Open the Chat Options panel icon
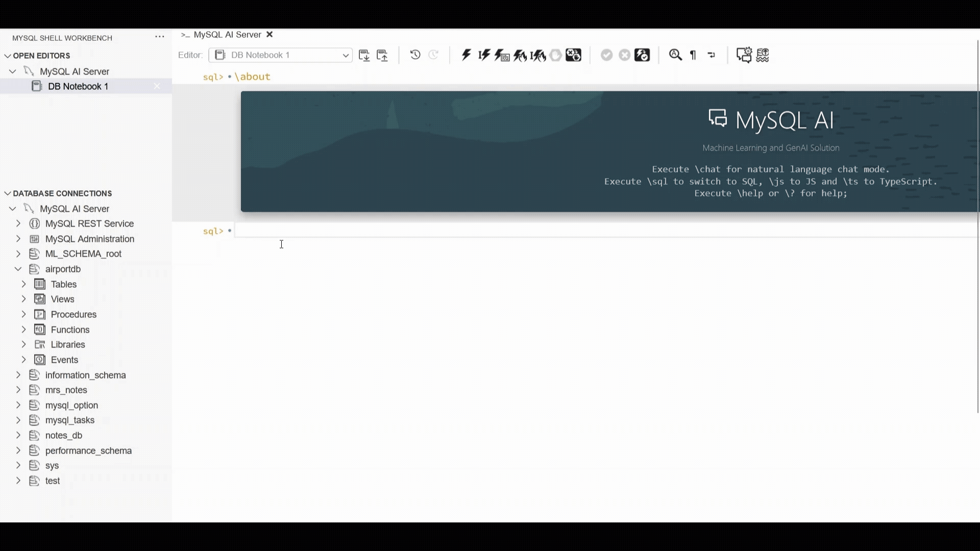The image size is (980, 551). click(x=745, y=55)
